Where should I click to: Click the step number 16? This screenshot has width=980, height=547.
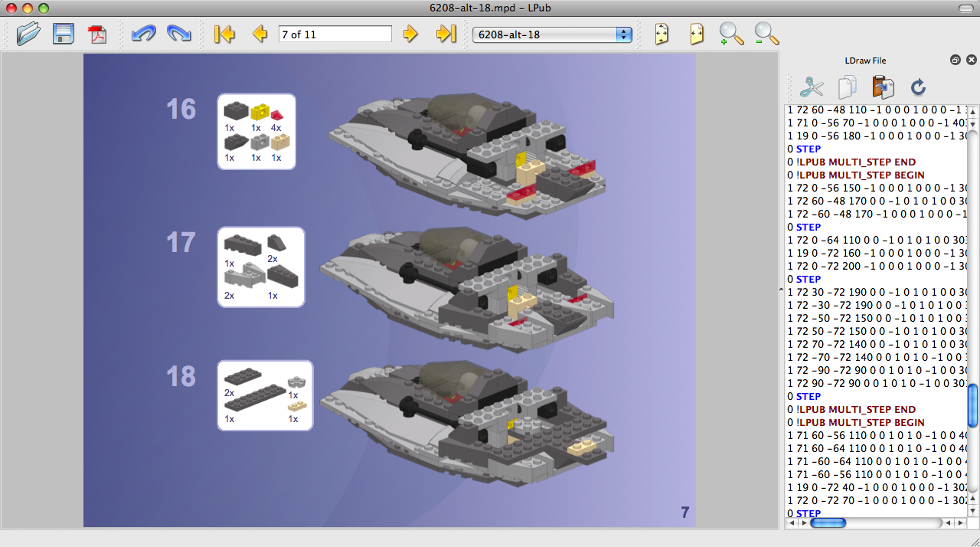[x=181, y=109]
